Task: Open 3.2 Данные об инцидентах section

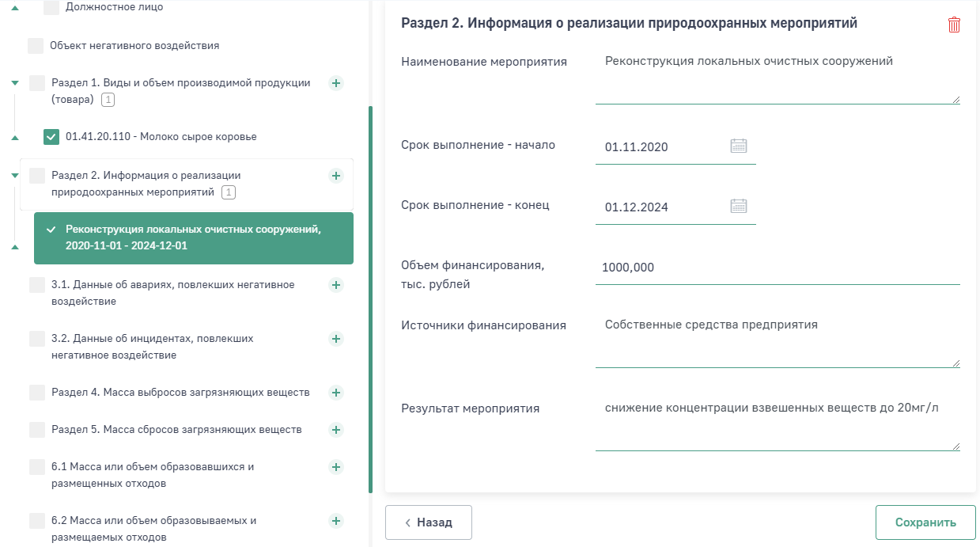Action: (x=153, y=347)
